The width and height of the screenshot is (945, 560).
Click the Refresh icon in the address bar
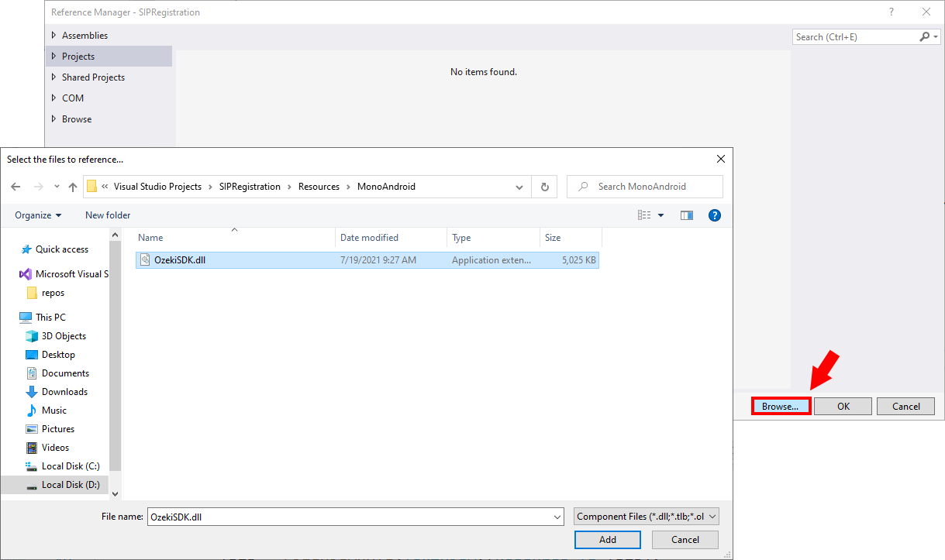click(544, 186)
